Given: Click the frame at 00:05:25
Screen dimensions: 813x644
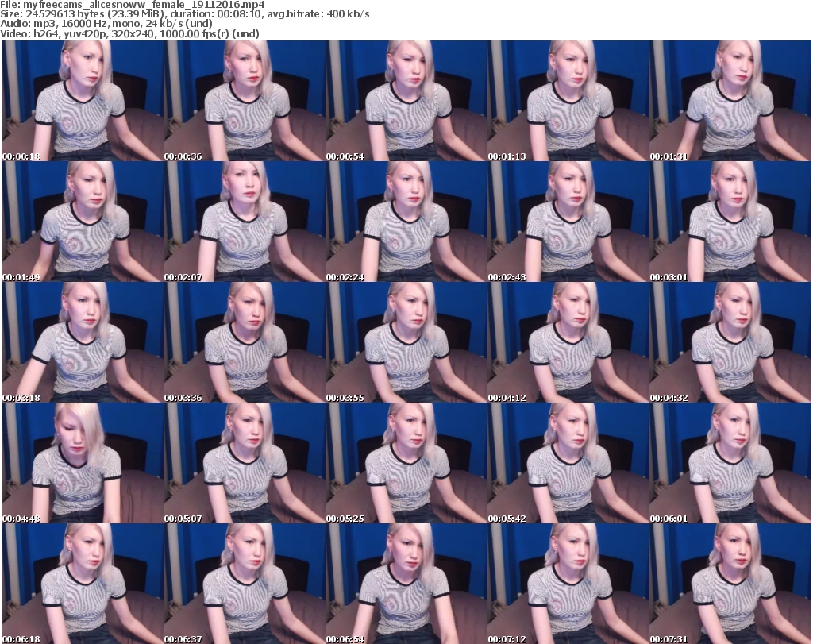Looking at the screenshot, I should coord(406,463).
